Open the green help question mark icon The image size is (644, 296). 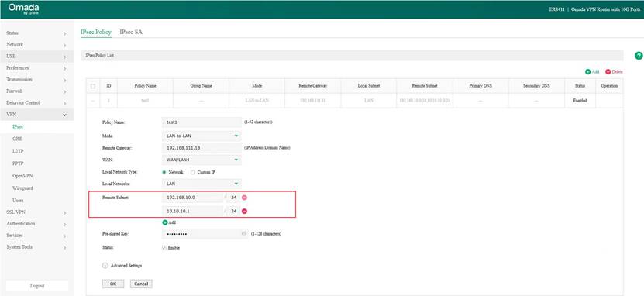click(x=639, y=56)
